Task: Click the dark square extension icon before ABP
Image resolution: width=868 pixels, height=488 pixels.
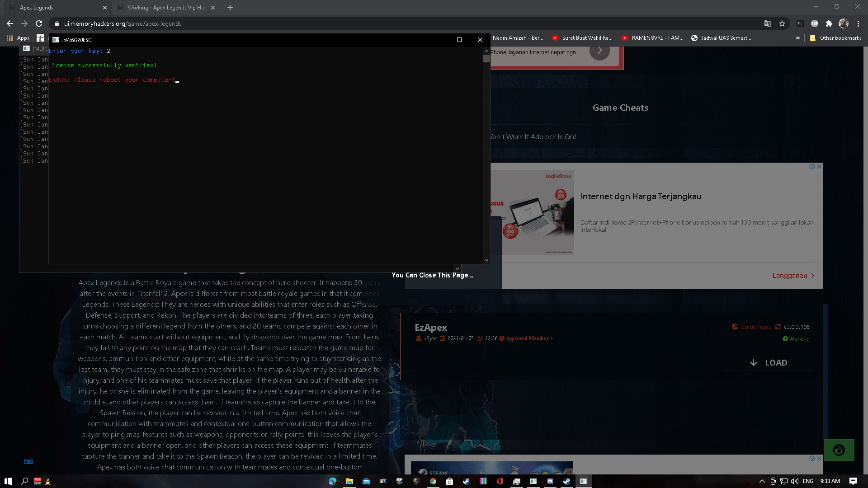Action: click(800, 23)
